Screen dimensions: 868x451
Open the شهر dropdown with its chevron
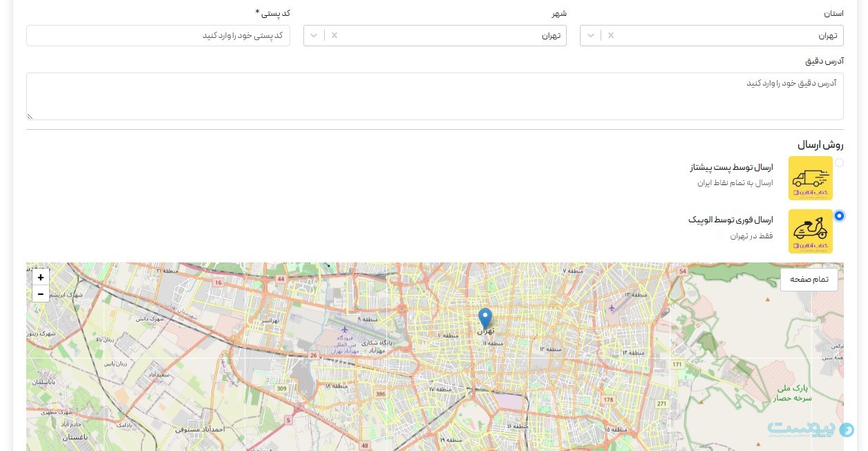[314, 35]
